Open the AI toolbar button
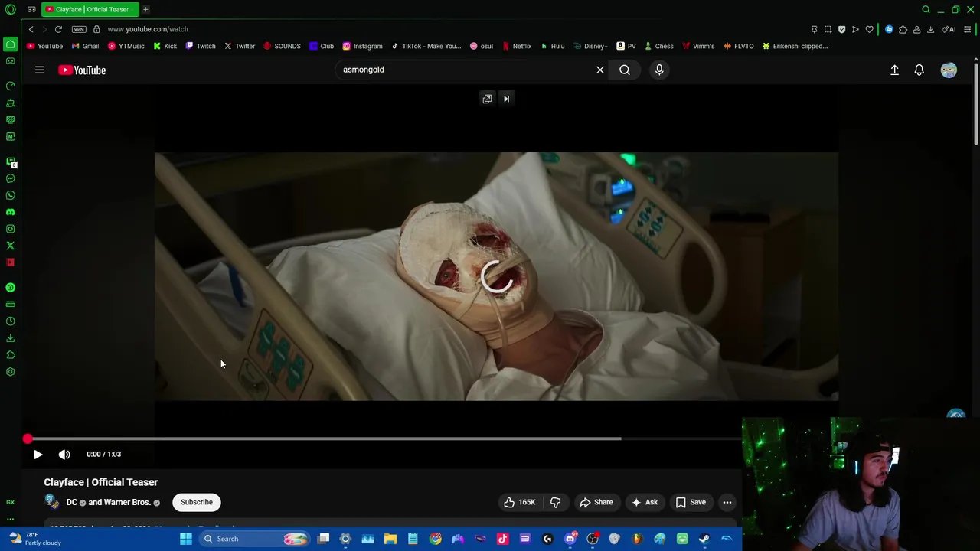This screenshot has width=980, height=551. pos(949,29)
